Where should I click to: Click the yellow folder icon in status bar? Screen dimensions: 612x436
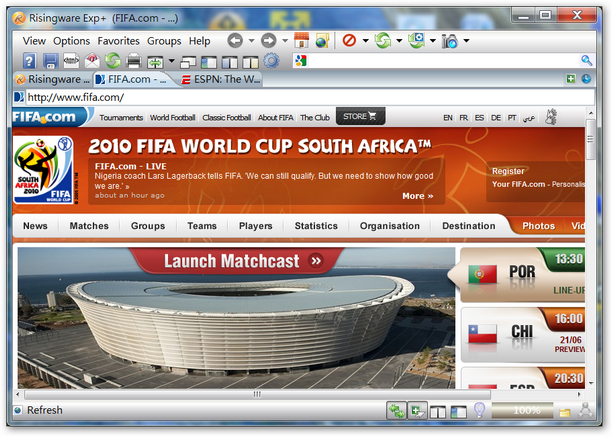coord(564,412)
